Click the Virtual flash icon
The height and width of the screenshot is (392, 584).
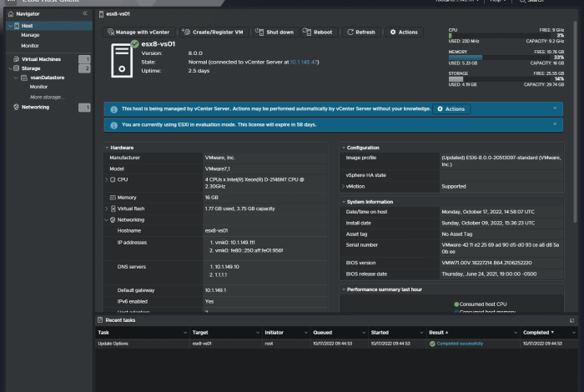pos(113,209)
